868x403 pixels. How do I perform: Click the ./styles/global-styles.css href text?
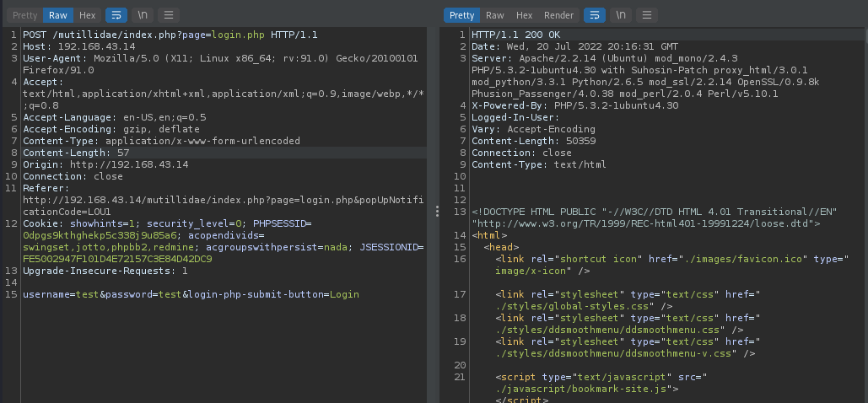tap(572, 306)
